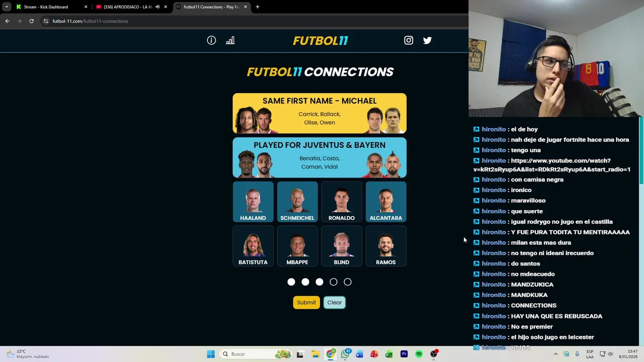Open the Windows Start menu
The image size is (644, 362).
tap(211, 354)
